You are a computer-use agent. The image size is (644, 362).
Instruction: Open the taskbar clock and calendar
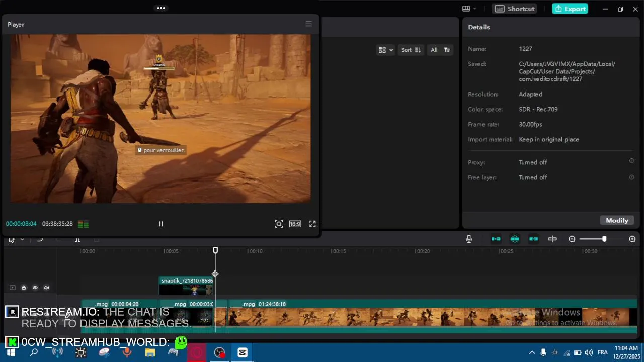626,352
